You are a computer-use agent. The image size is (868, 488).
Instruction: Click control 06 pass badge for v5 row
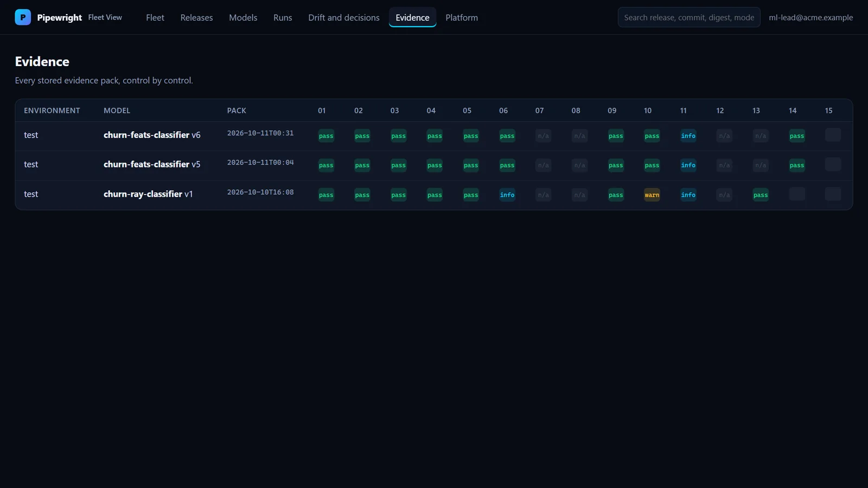[x=507, y=165]
